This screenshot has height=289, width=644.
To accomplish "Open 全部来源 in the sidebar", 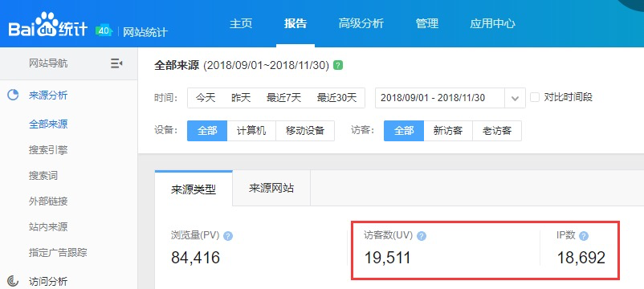I will (48, 124).
